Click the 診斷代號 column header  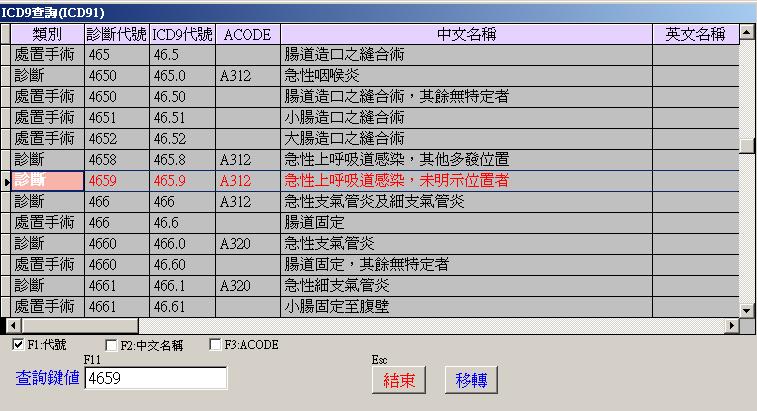(116, 34)
